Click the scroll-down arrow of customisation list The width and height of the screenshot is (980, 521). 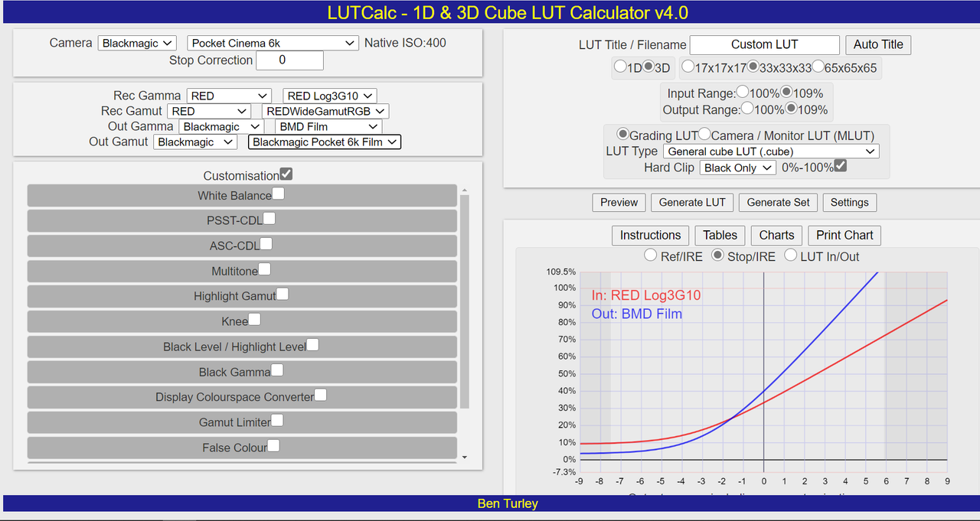tap(465, 458)
